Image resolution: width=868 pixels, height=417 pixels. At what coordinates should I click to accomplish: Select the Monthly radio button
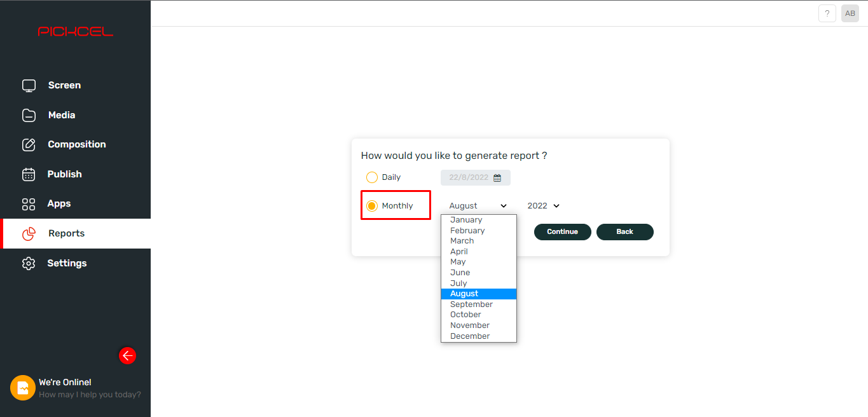click(372, 206)
